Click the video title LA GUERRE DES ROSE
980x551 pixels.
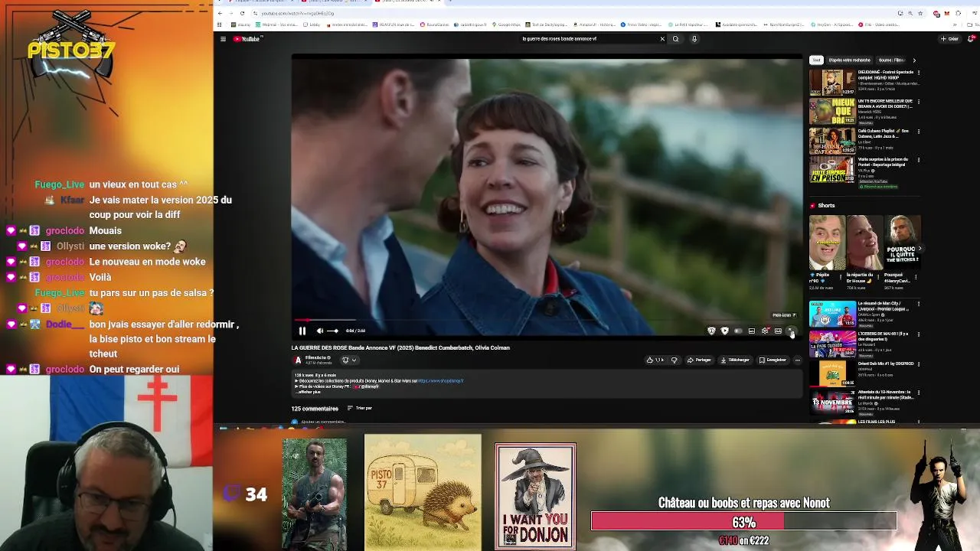click(400, 347)
